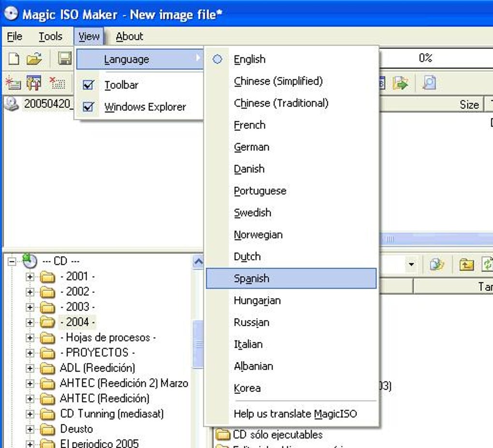
Task: Click Help us translate MagicISO
Action: click(291, 414)
